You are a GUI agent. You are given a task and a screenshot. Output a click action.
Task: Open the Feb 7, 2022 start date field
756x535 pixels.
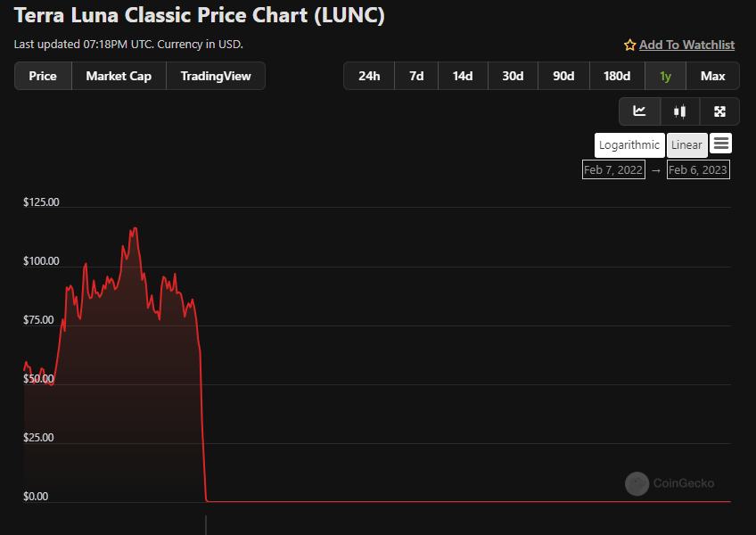(x=613, y=169)
